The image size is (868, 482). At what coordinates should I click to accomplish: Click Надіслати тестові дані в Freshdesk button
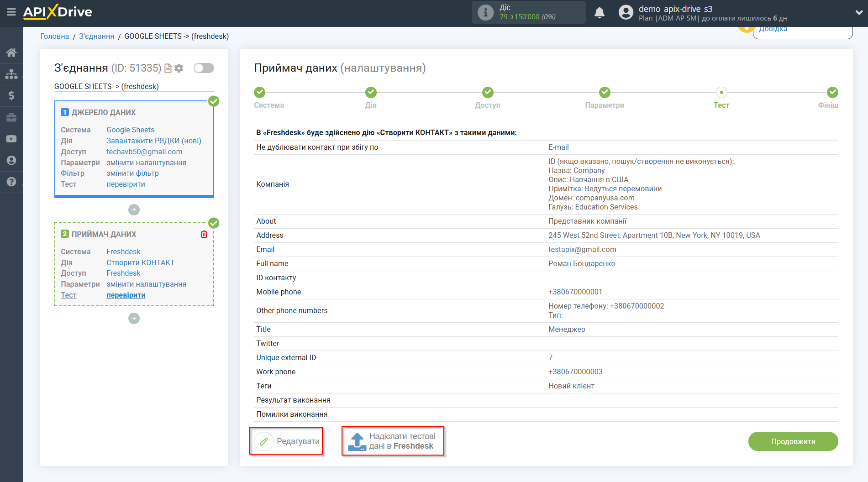click(x=393, y=441)
